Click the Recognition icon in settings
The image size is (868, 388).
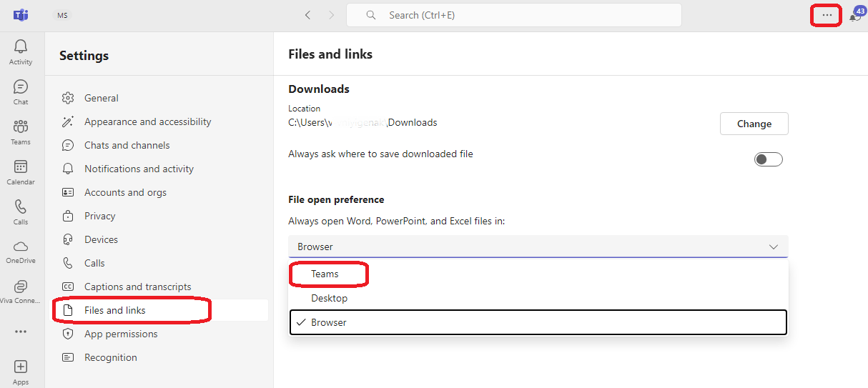pyautogui.click(x=68, y=357)
